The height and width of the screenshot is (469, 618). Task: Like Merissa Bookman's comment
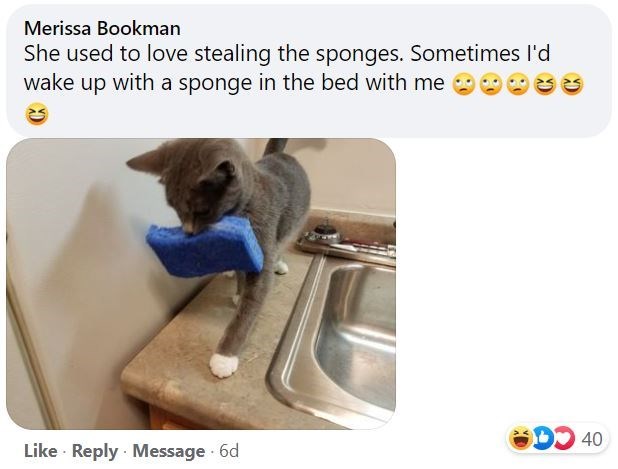pos(39,451)
